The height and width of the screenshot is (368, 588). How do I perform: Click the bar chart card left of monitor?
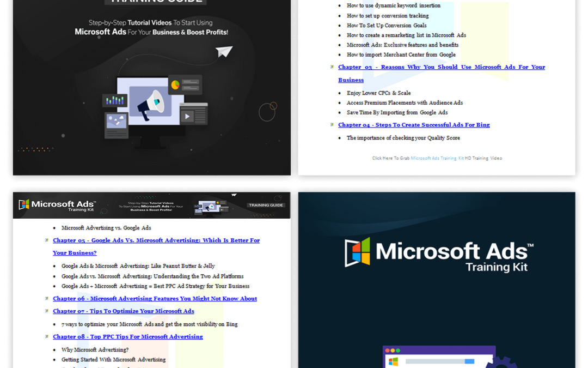pos(115,101)
